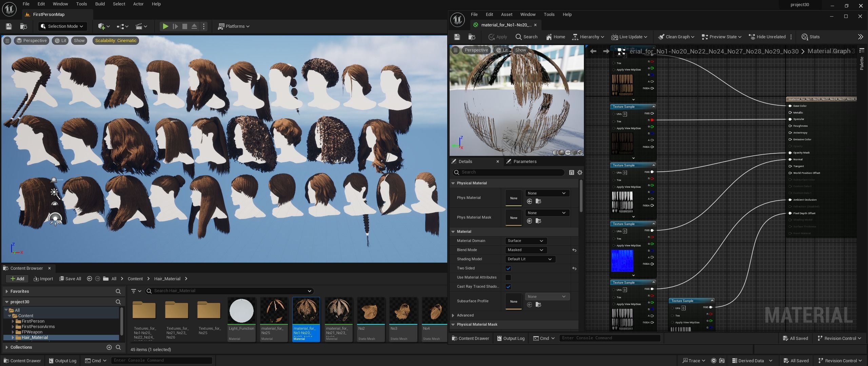
Task: Add a new collection plus icon
Action: [109, 347]
